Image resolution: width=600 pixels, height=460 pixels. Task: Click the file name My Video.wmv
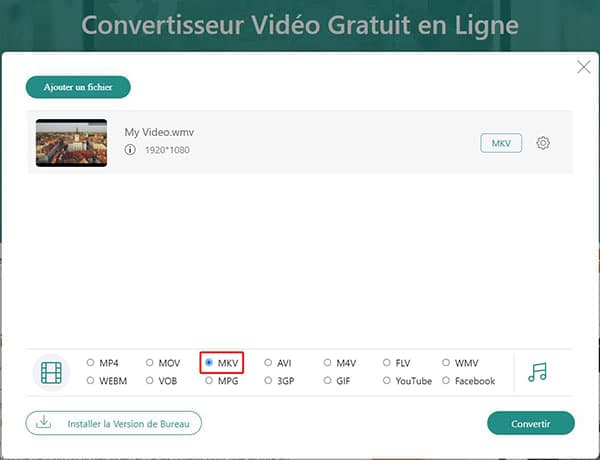click(x=159, y=132)
